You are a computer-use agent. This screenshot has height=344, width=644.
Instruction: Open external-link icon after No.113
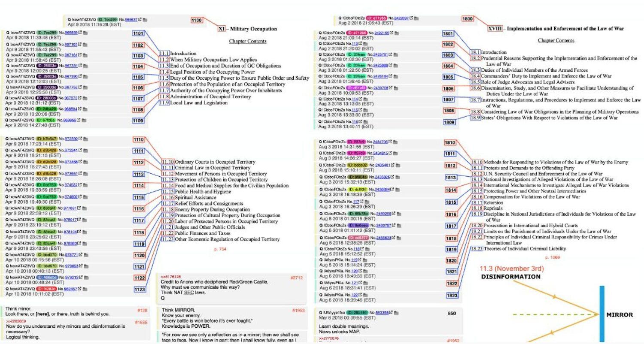click(x=361, y=44)
